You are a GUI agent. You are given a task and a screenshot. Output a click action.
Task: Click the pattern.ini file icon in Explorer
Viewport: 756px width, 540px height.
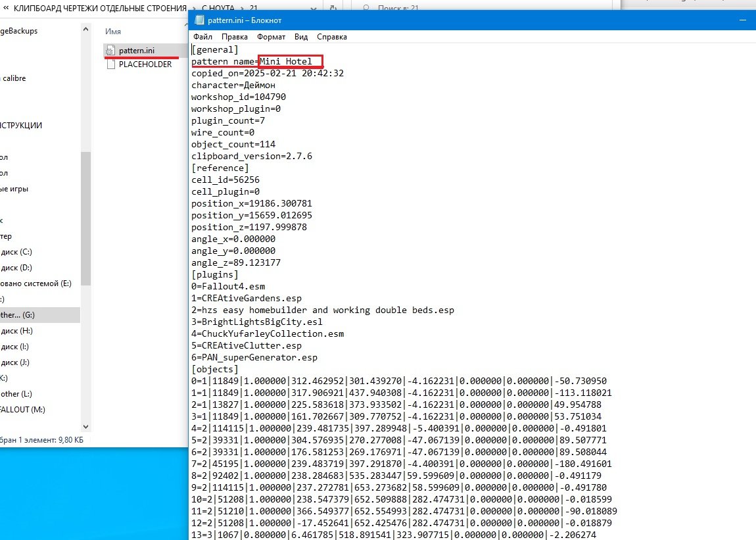click(x=110, y=51)
